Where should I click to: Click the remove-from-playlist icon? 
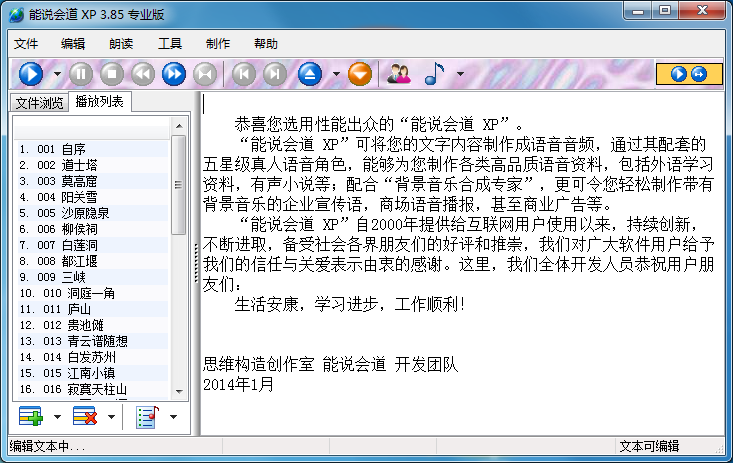(85, 416)
